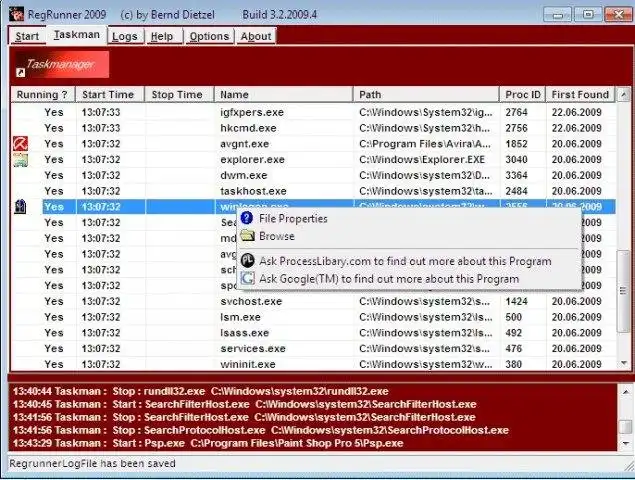Select the explorer.exe process name
Screen dimensions: 635x480
pos(252,160)
